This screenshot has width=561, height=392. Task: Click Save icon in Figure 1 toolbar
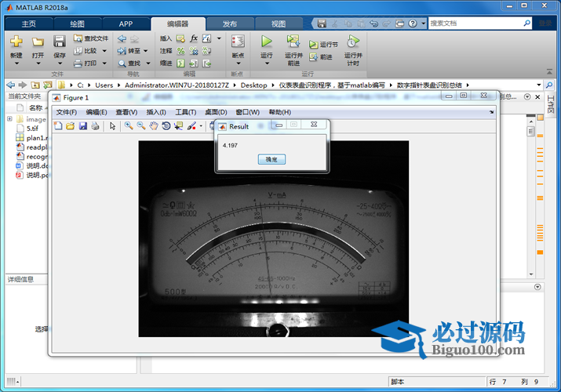click(x=83, y=125)
